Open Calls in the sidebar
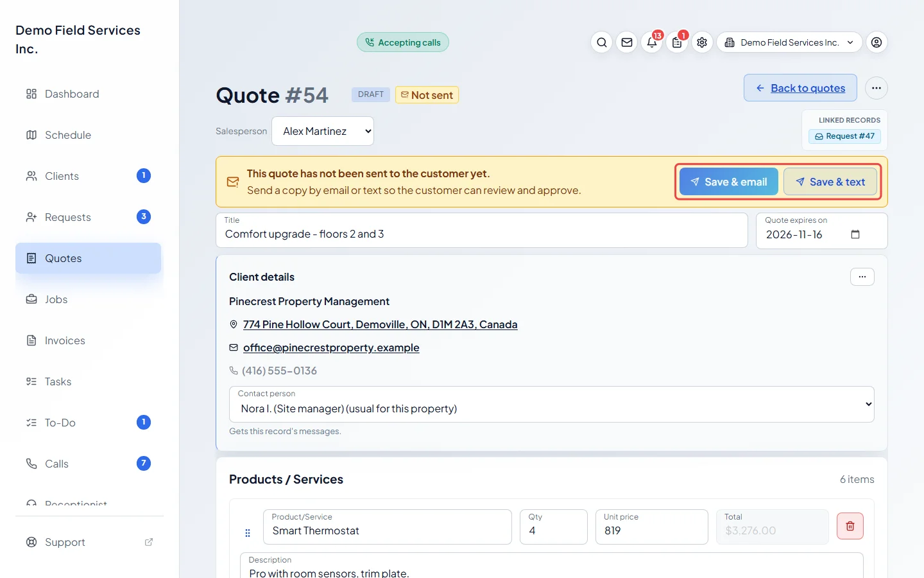Viewport: 924px width, 578px height. point(89,464)
